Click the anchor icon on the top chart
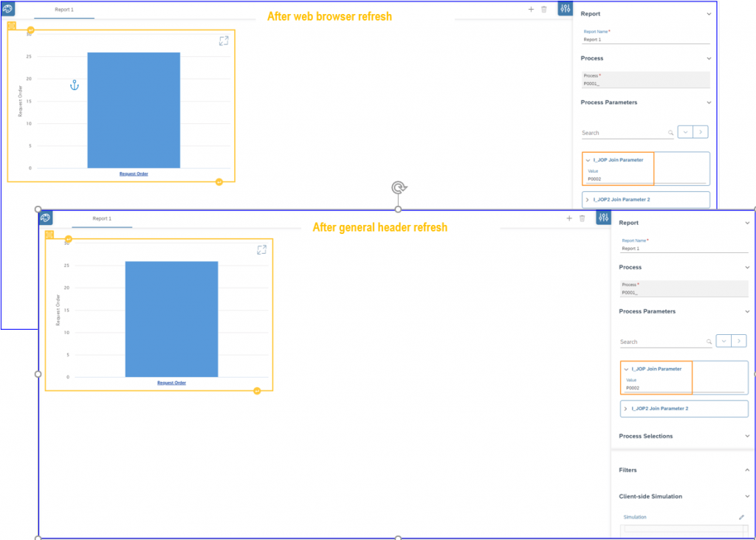Screen dimensions: 756x540 click(x=75, y=86)
